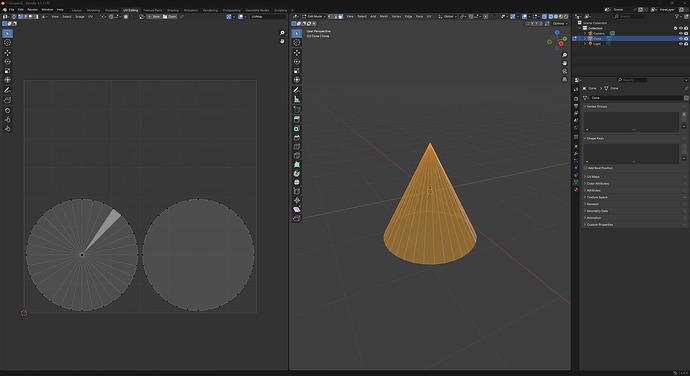Select the Poly Build tool in 3D viewport

(297, 164)
